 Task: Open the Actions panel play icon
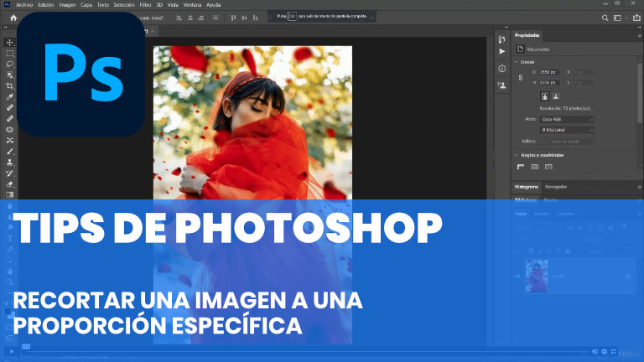coord(502,51)
